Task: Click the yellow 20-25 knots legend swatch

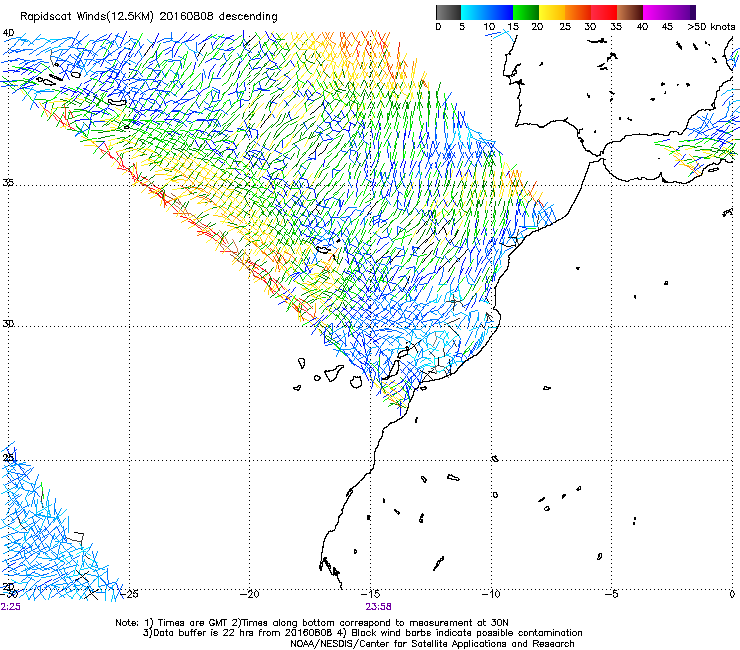Action: [552, 12]
